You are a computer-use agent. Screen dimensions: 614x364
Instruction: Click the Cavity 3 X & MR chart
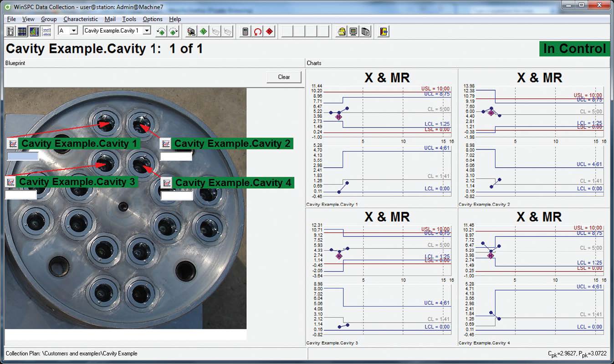381,277
